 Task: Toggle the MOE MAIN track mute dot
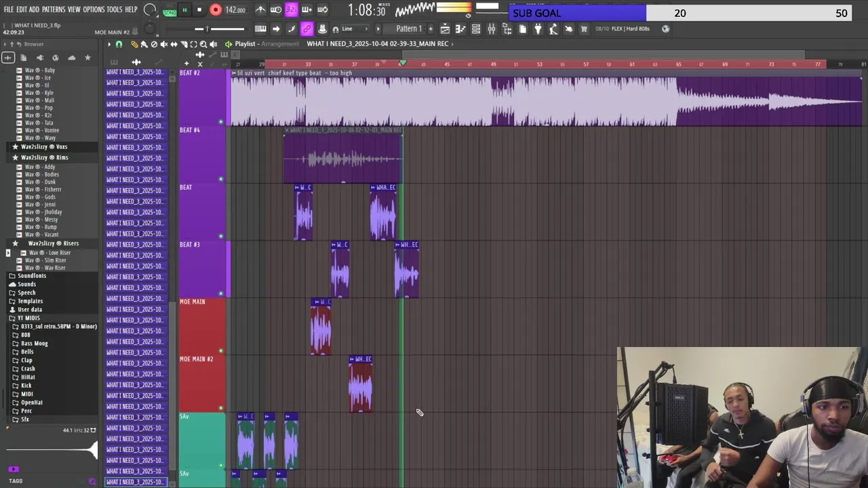pos(220,350)
